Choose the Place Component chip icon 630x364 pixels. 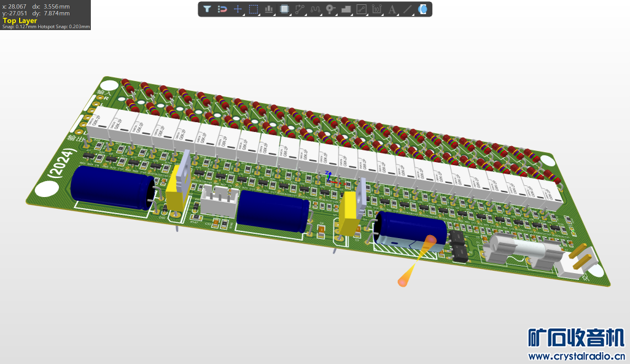pos(284,9)
